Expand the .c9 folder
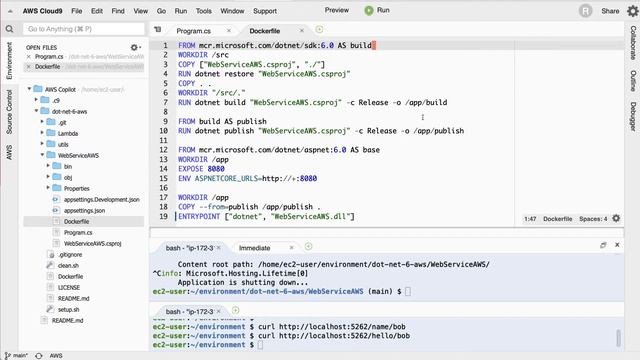The width and height of the screenshot is (640, 360). click(x=36, y=100)
